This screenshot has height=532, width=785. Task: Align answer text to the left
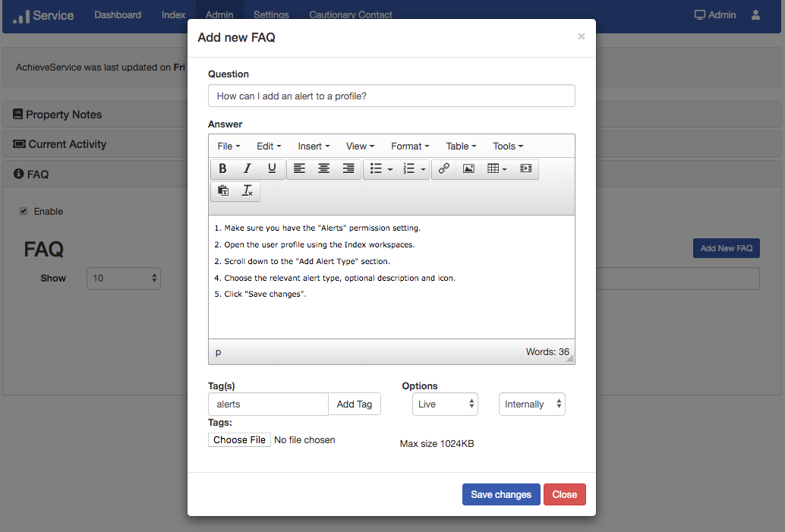point(299,168)
